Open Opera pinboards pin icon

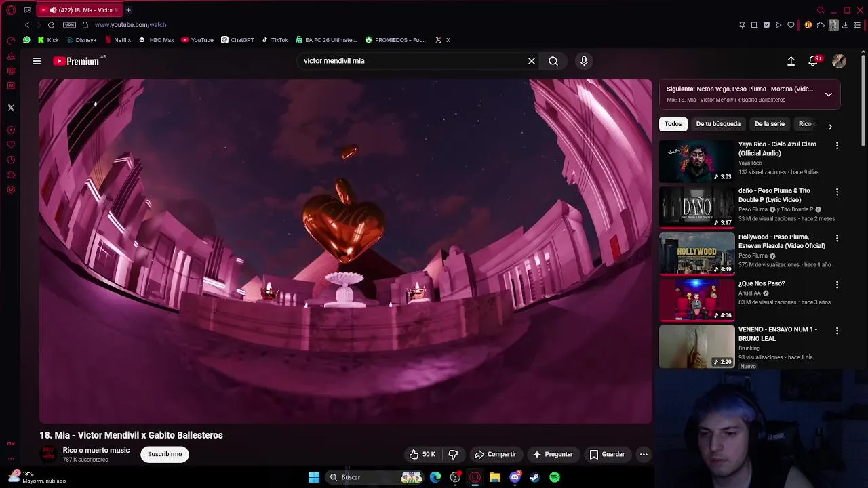coord(742,25)
